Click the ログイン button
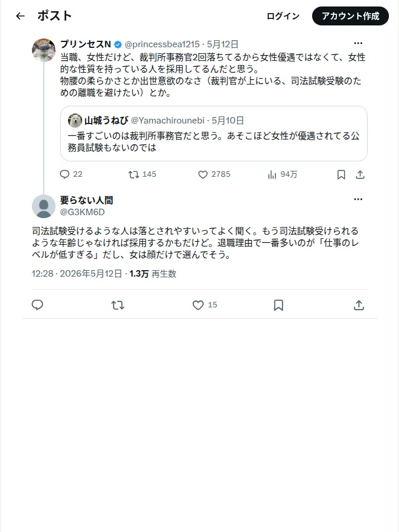399x532 pixels. 283,16
